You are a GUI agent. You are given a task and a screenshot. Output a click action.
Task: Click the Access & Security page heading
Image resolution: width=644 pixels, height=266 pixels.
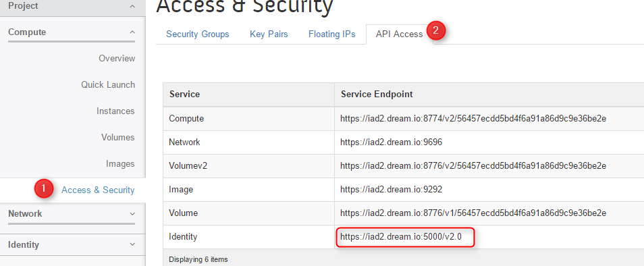pyautogui.click(x=244, y=6)
